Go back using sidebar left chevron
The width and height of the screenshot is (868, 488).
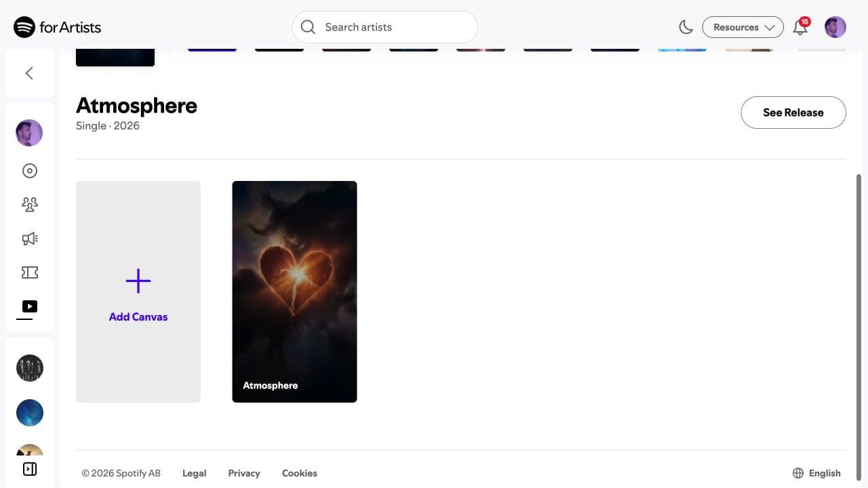click(29, 73)
